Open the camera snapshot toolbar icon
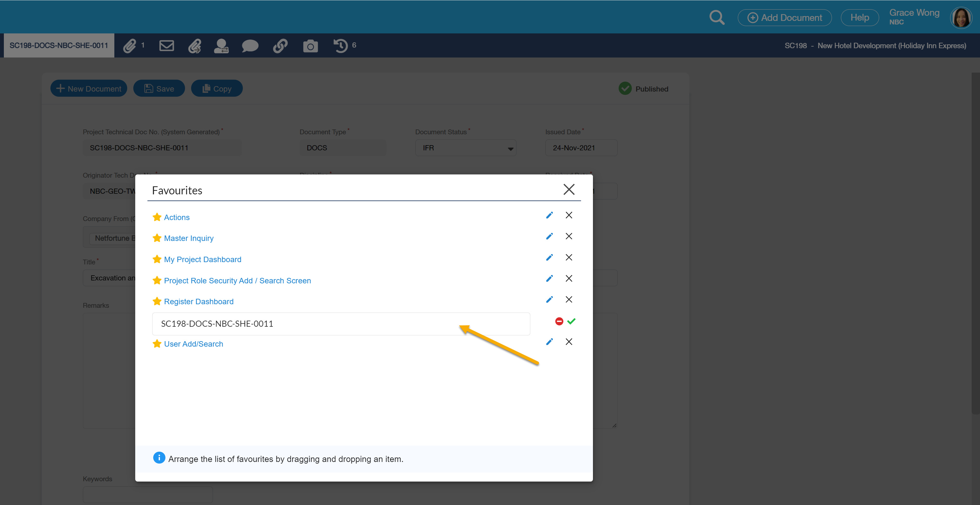This screenshot has height=505, width=980. click(x=310, y=46)
